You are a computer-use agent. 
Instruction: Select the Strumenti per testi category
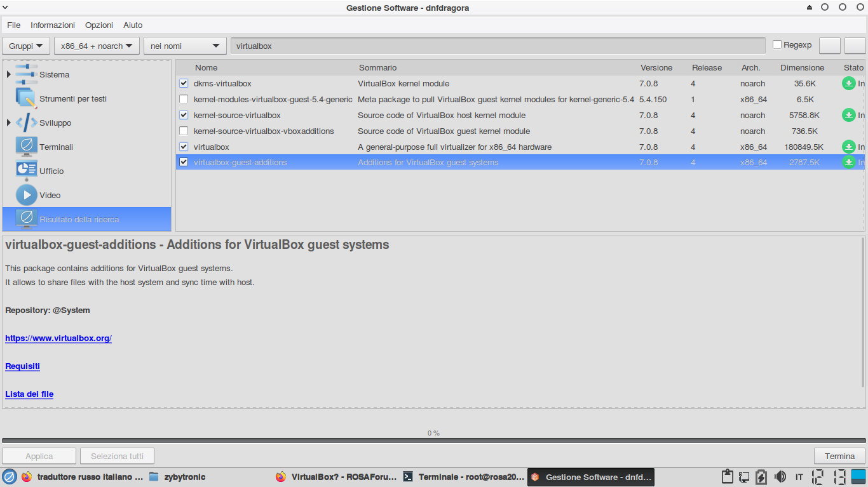coord(87,98)
